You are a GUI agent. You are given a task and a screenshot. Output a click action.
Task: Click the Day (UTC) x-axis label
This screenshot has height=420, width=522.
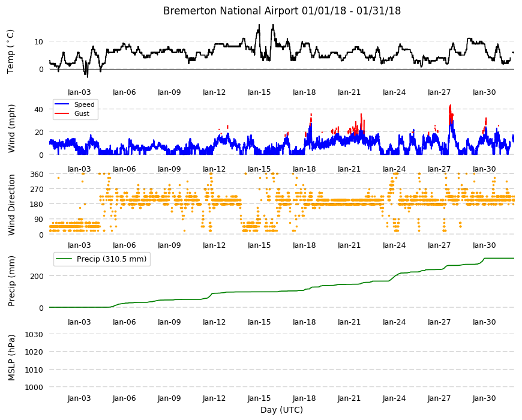pyautogui.click(x=281, y=410)
